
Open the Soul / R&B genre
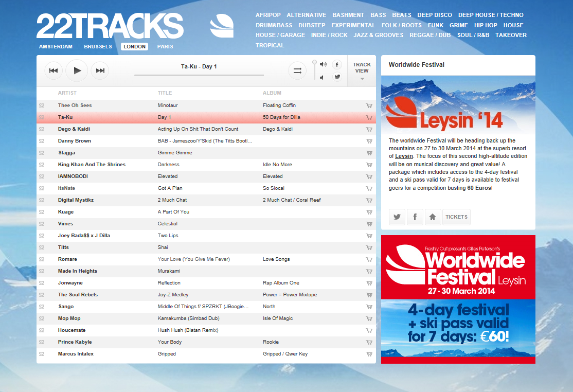tap(473, 35)
